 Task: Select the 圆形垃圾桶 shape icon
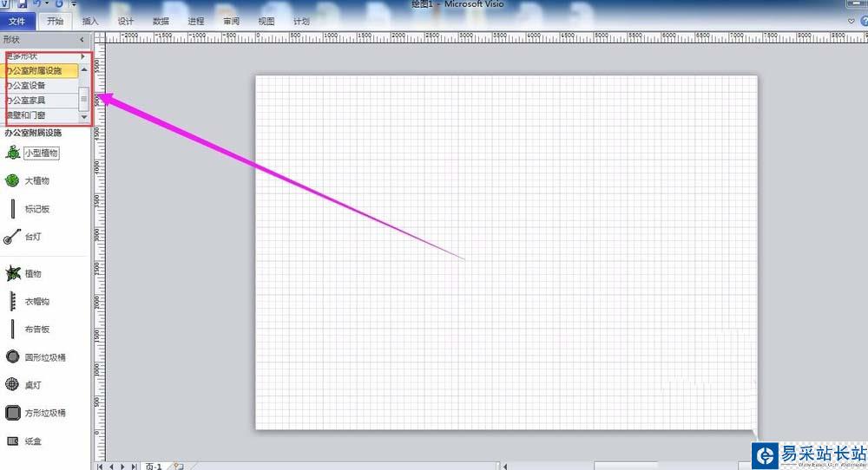click(13, 356)
